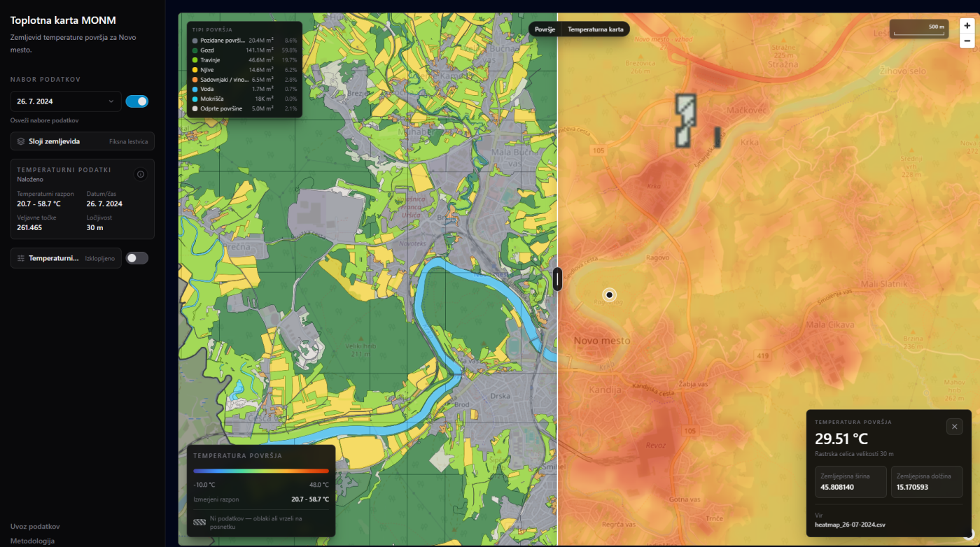980x547 pixels.
Task: Open the Uvoz podatkov link
Action: [35, 526]
